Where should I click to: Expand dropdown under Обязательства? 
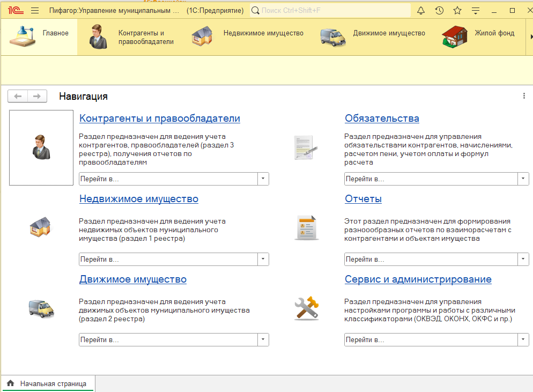coord(523,179)
